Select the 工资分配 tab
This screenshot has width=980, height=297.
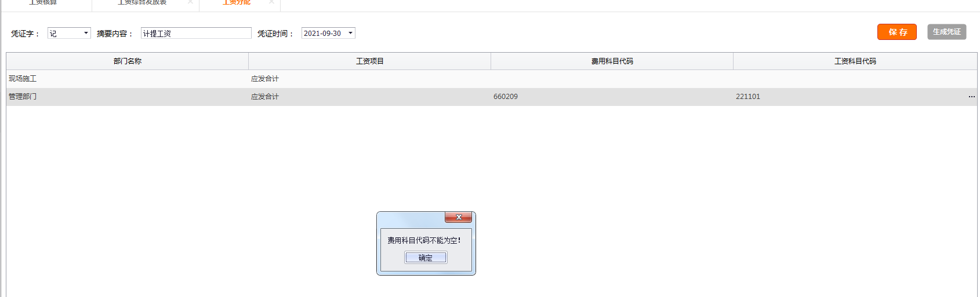[x=236, y=3]
